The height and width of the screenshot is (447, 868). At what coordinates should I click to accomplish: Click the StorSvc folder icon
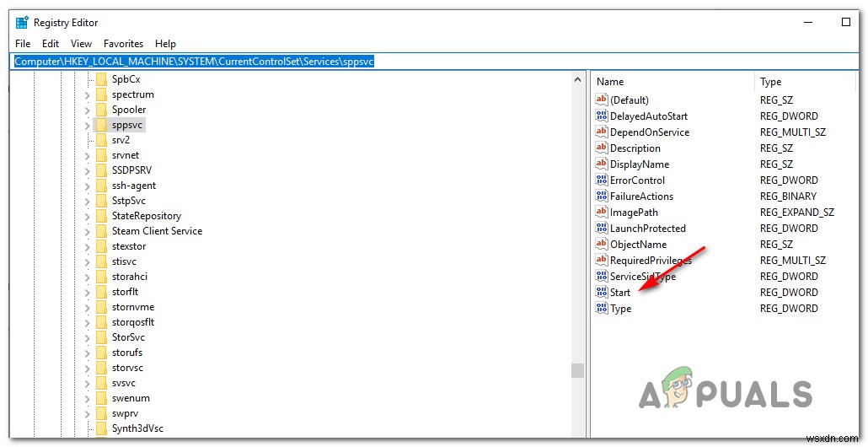pos(101,337)
